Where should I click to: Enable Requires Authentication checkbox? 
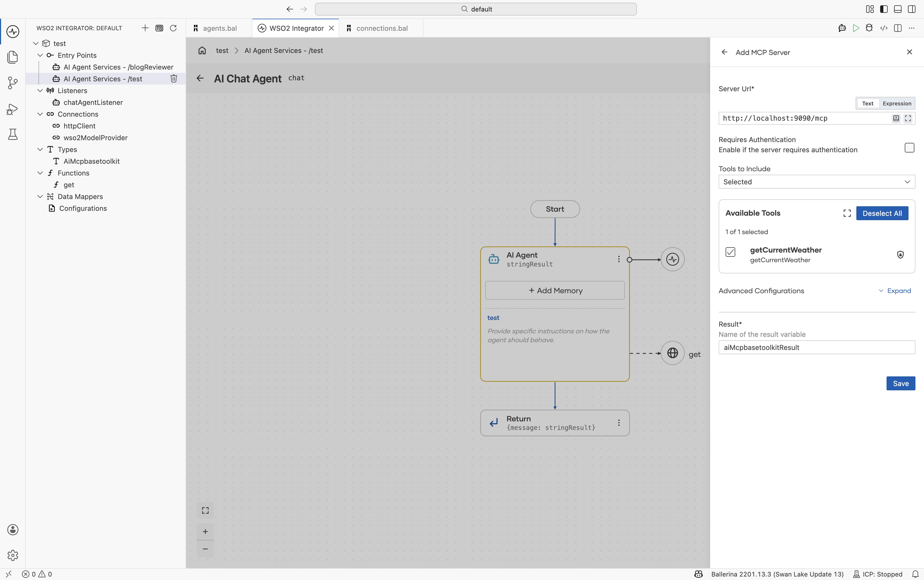(910, 148)
